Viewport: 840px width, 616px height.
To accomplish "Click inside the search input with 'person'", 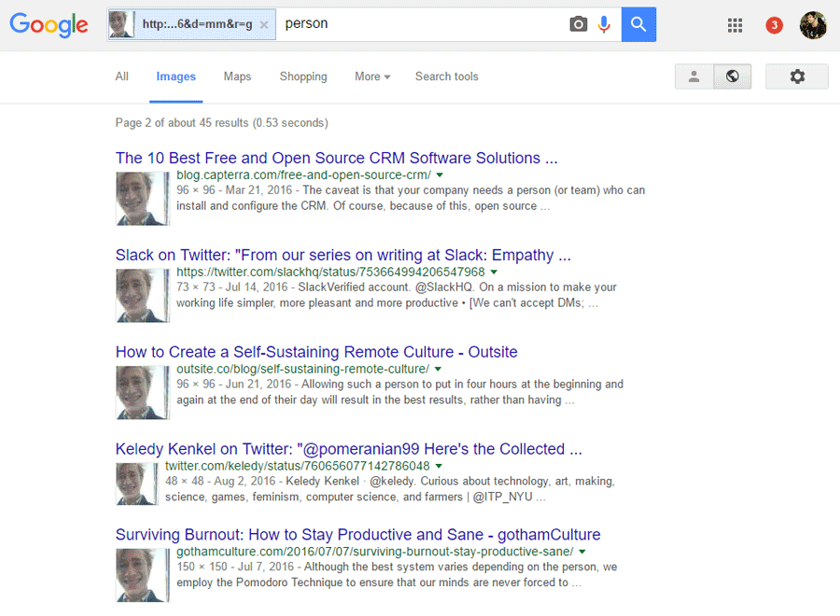I will point(421,24).
